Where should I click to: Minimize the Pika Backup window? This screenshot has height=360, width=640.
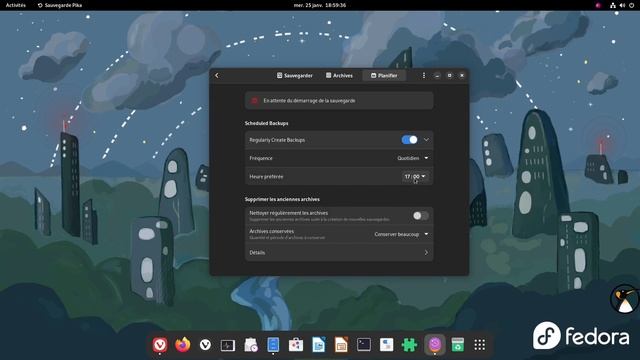437,76
